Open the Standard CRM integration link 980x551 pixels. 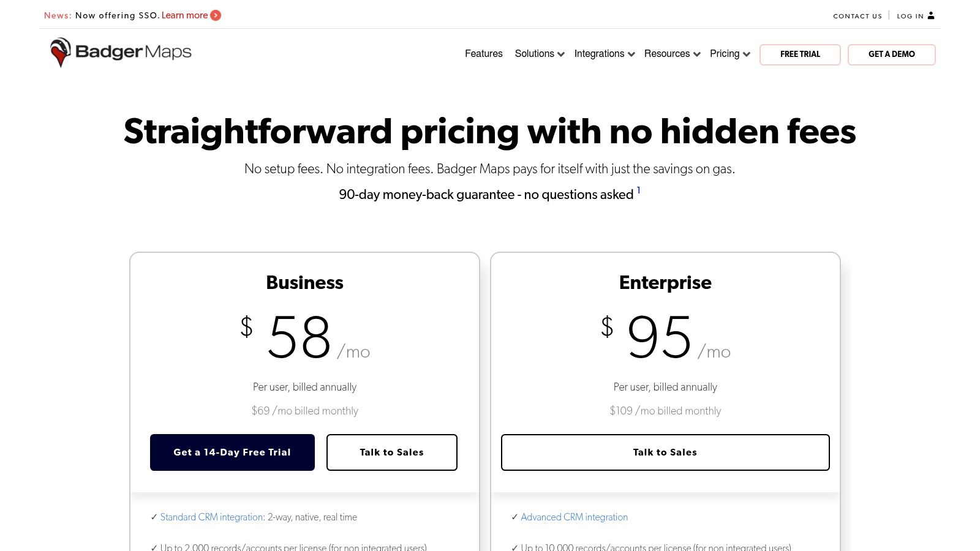tap(211, 517)
